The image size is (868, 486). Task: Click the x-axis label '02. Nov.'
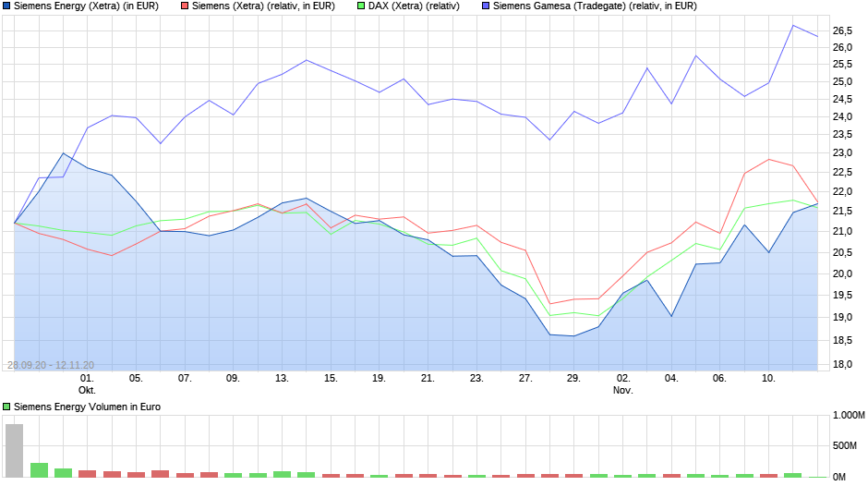(x=622, y=384)
